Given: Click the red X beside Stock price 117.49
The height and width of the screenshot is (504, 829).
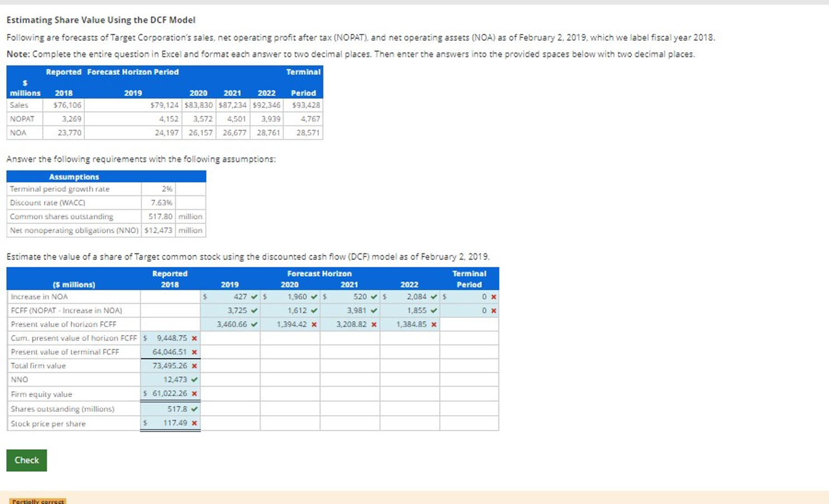Looking at the screenshot, I should [x=193, y=423].
